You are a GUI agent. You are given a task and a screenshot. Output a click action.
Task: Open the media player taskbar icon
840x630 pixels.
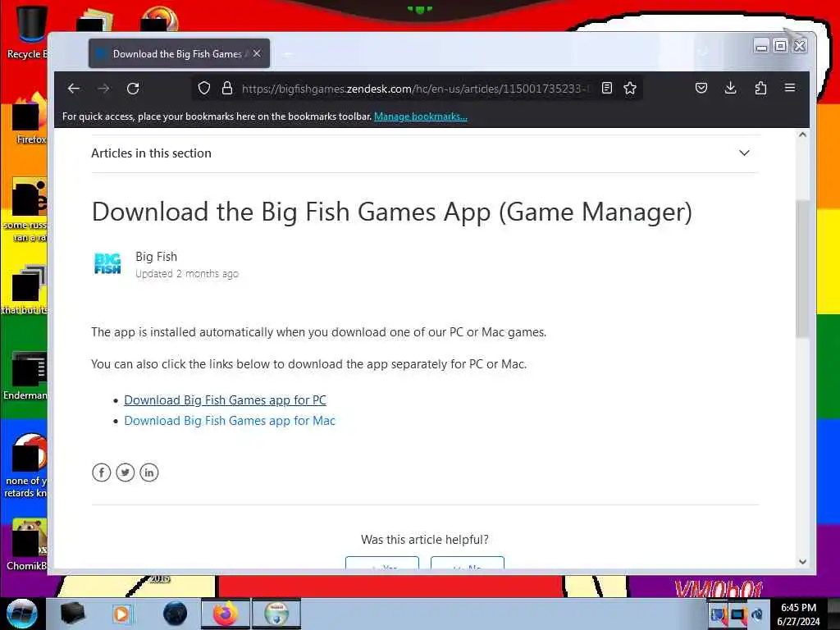coord(121,614)
